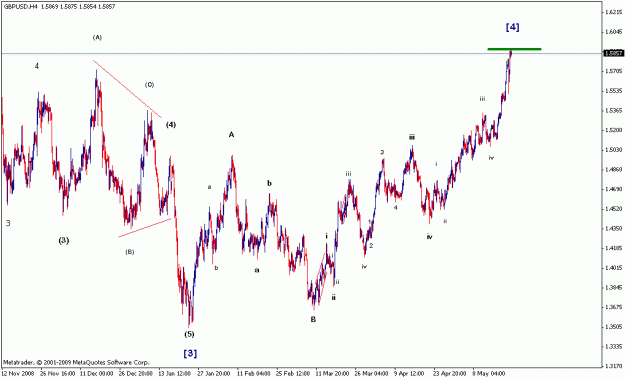625x378 pixels.
Task: Click the 1.4520 price axis value
Action: point(614,209)
